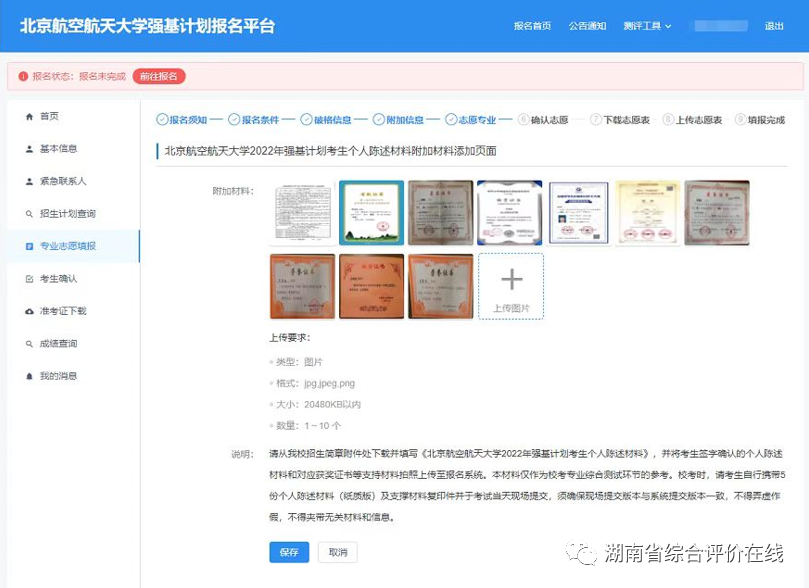This screenshot has height=588, width=809.
Task: Click the 格式：jpg.jpeg.png requirement line
Action: click(315, 383)
